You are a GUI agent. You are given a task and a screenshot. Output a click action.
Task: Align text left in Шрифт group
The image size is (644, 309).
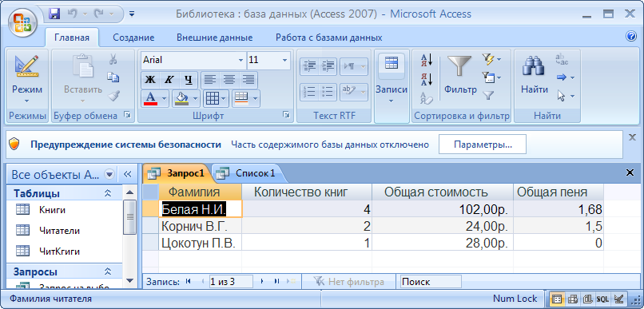[x=210, y=79]
